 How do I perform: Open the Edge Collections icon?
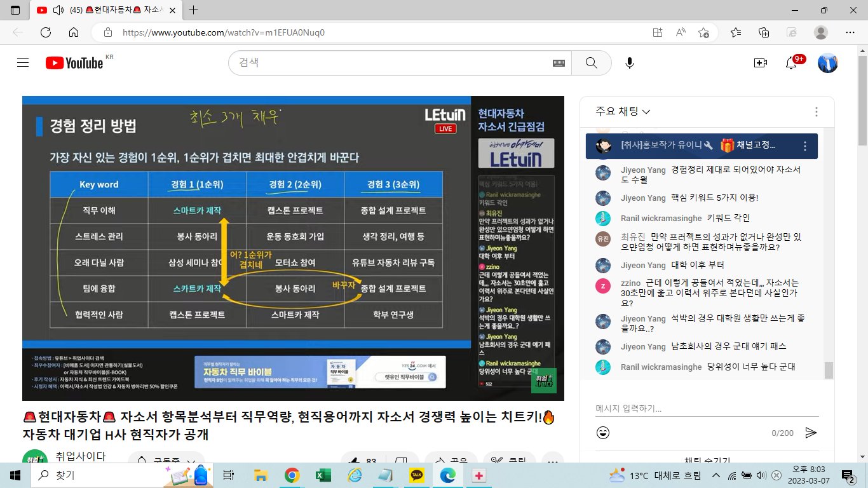(x=764, y=32)
